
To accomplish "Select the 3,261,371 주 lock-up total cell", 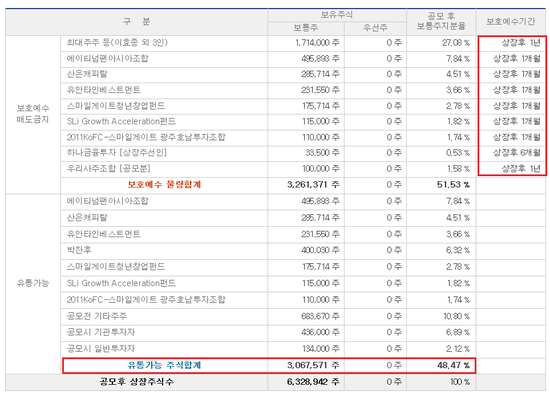I will tap(313, 185).
